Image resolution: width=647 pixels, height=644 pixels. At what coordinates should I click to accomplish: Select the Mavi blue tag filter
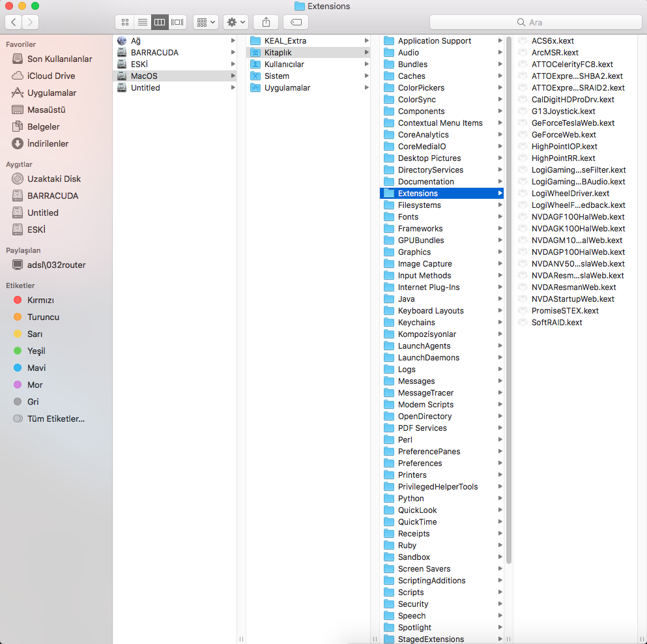pyautogui.click(x=36, y=368)
